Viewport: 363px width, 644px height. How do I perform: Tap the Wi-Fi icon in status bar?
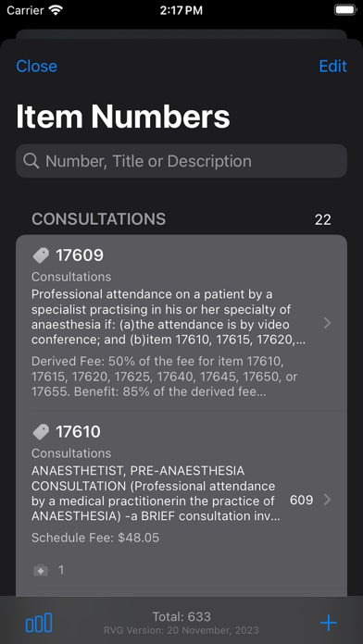pyautogui.click(x=56, y=10)
